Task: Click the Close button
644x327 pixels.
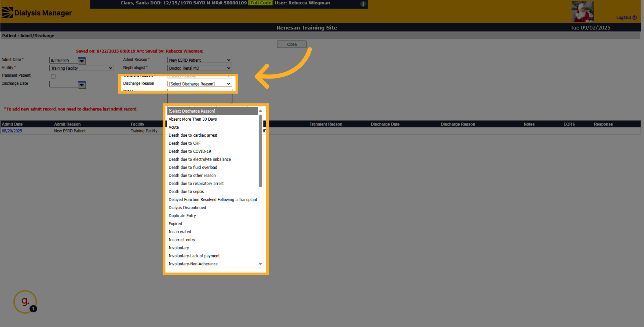Action: tap(292, 44)
